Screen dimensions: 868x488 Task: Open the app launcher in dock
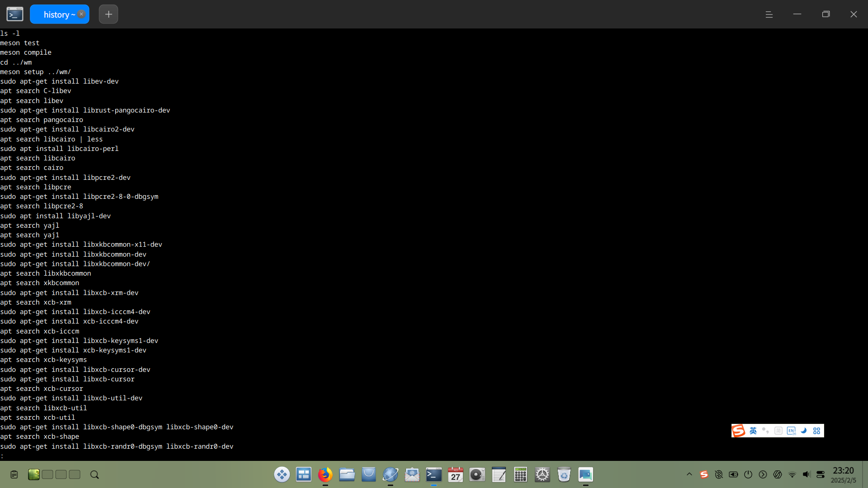(282, 474)
